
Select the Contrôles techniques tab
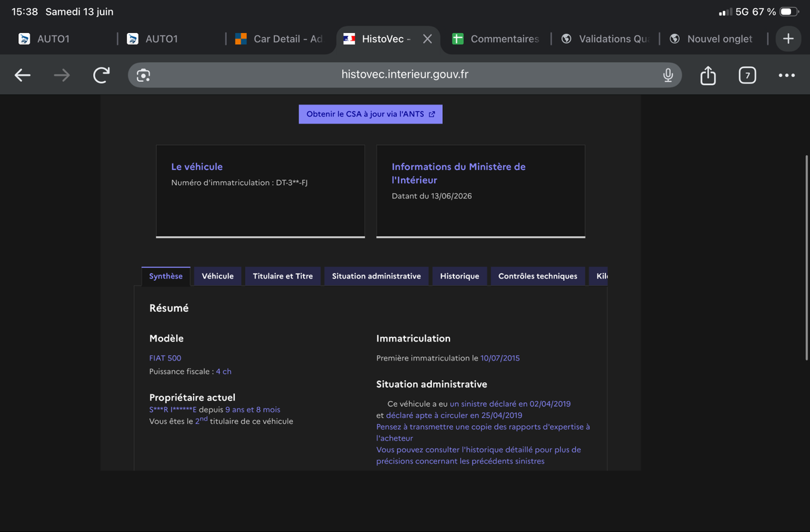pos(538,276)
